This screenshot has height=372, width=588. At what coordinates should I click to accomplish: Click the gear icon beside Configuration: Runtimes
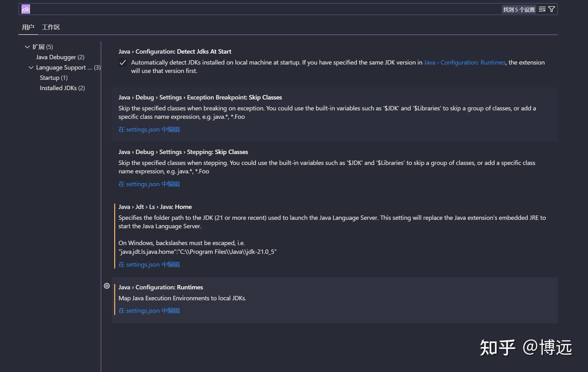(x=107, y=286)
